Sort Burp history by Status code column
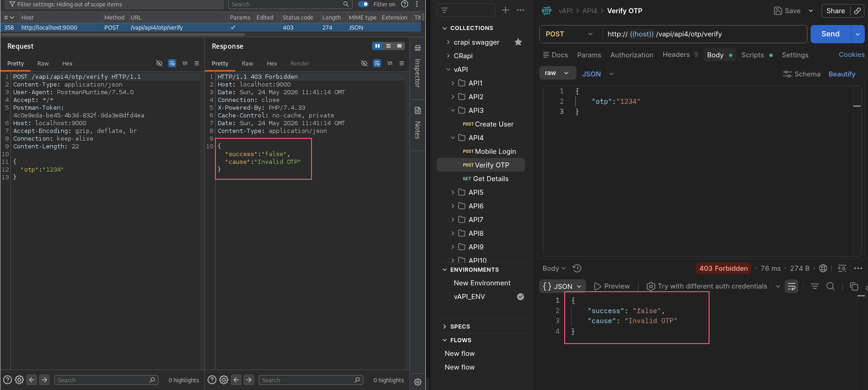 [298, 17]
